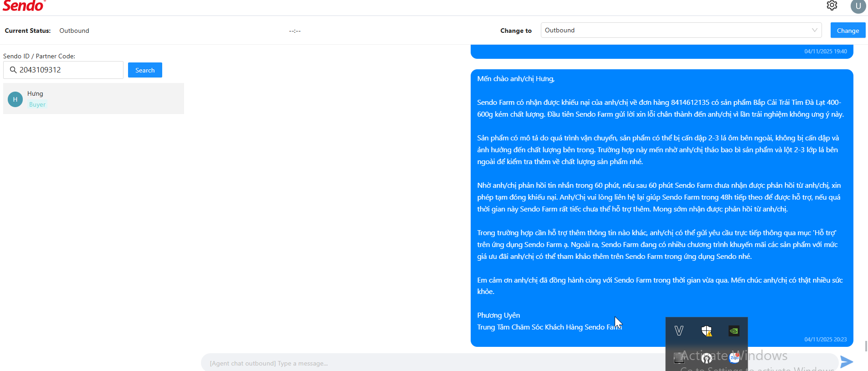This screenshot has height=371, width=868.
Task: Focus the agent chat message input
Action: tap(519, 363)
